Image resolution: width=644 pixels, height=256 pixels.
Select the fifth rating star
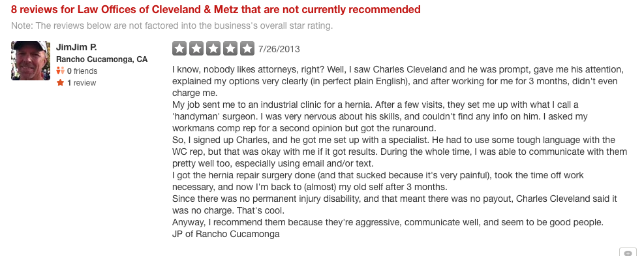(x=247, y=48)
